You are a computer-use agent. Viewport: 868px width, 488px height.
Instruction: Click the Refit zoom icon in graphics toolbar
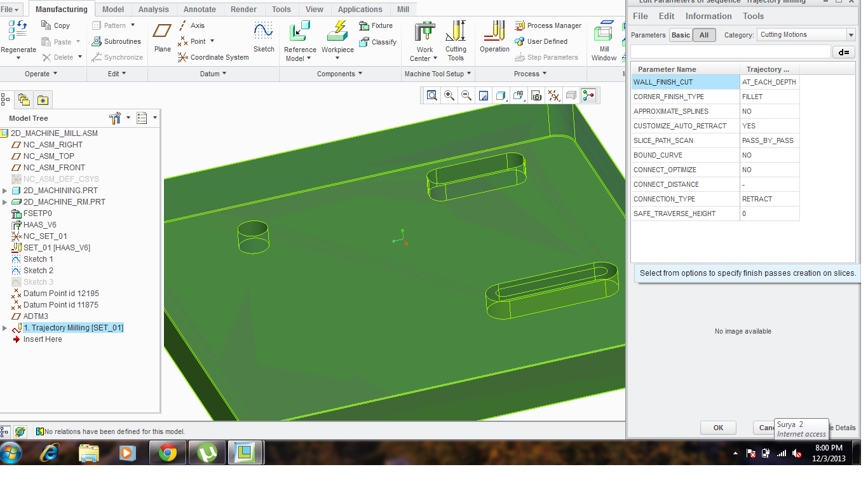pos(432,95)
